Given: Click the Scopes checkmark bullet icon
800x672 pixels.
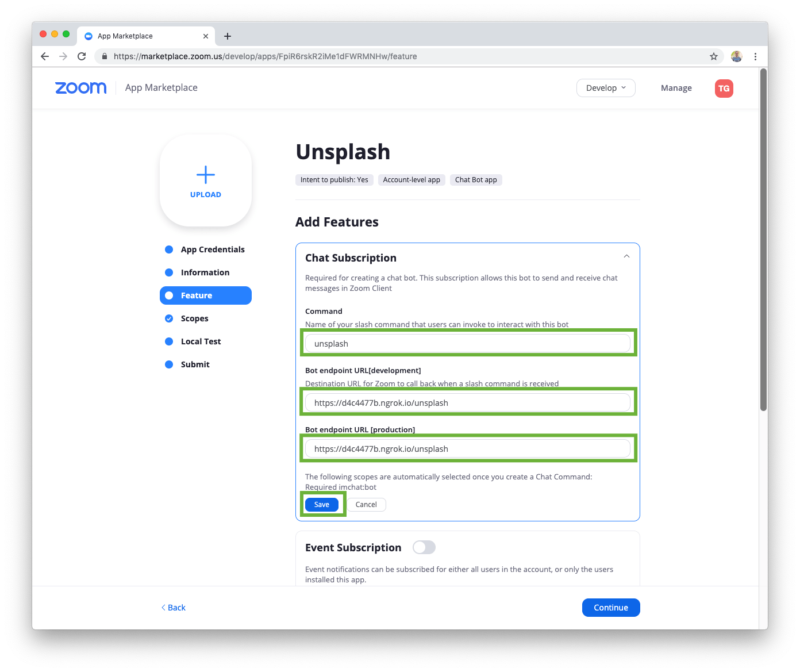Looking at the screenshot, I should coord(169,318).
